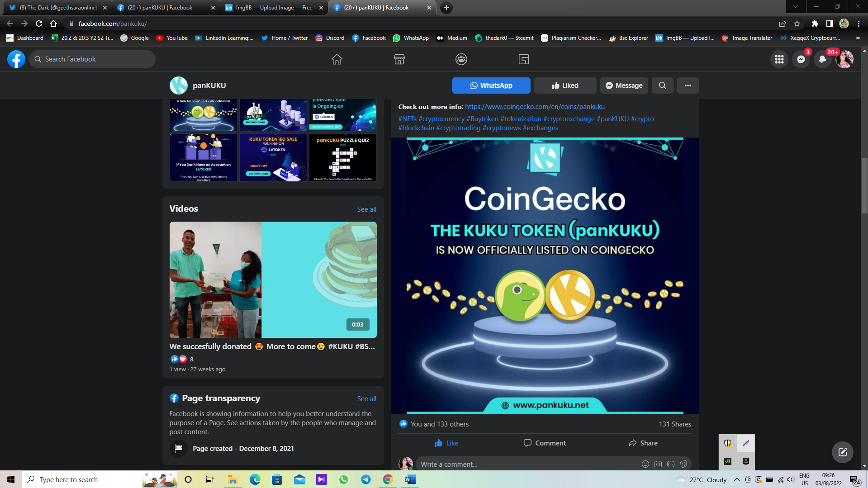Open the Medium bookmark
Viewport: 868px width, 488px height.
pyautogui.click(x=451, y=38)
